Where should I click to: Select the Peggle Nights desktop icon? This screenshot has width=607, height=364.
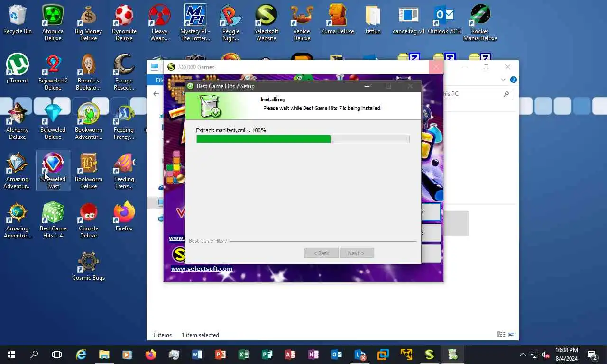coord(230,23)
